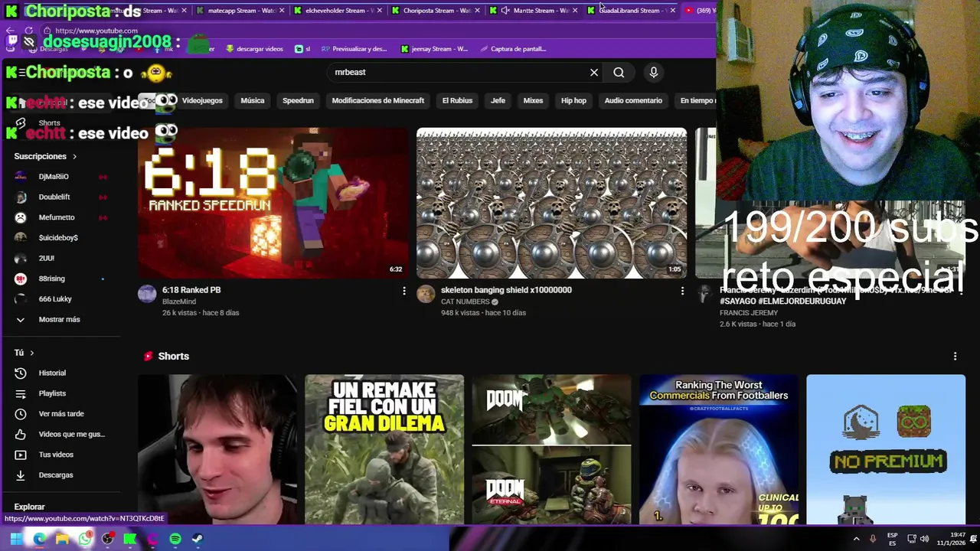Viewport: 980px width, 551px height.
Task: Start voice search with microphone icon
Action: (653, 72)
